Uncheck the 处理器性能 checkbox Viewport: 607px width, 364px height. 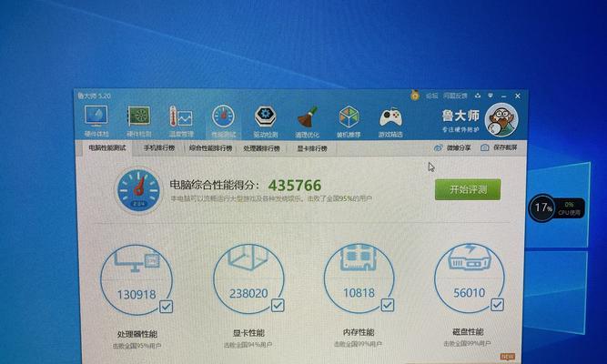166,307
